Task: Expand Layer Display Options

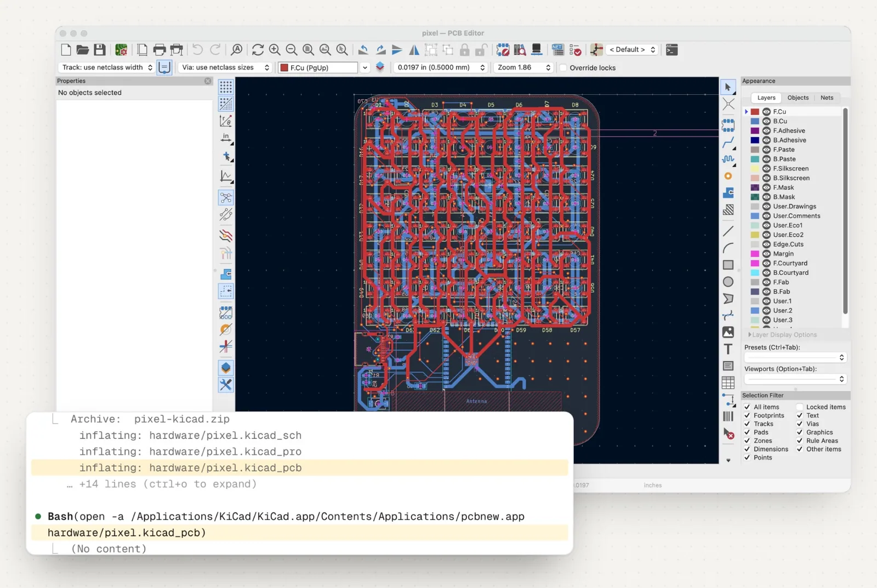Action: 782,335
